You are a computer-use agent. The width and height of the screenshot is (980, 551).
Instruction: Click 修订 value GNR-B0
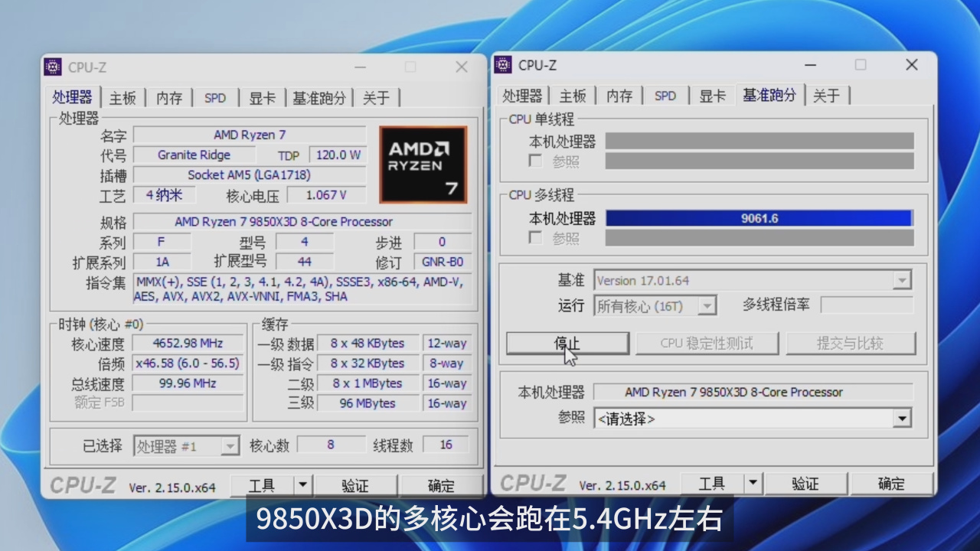pos(443,262)
